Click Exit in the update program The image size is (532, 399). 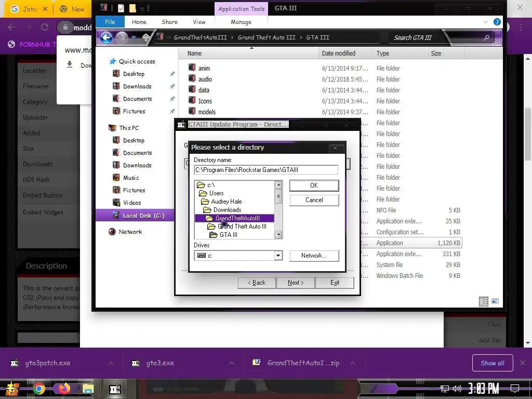(335, 283)
